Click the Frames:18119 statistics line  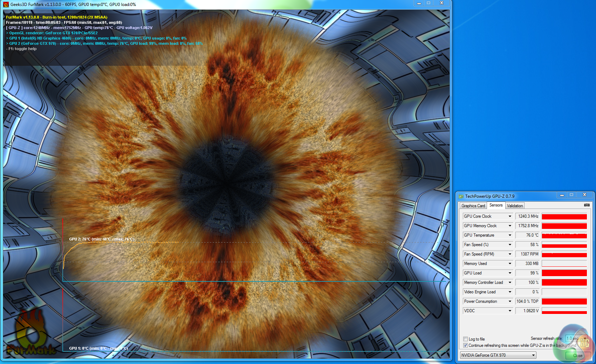pyautogui.click(x=64, y=22)
